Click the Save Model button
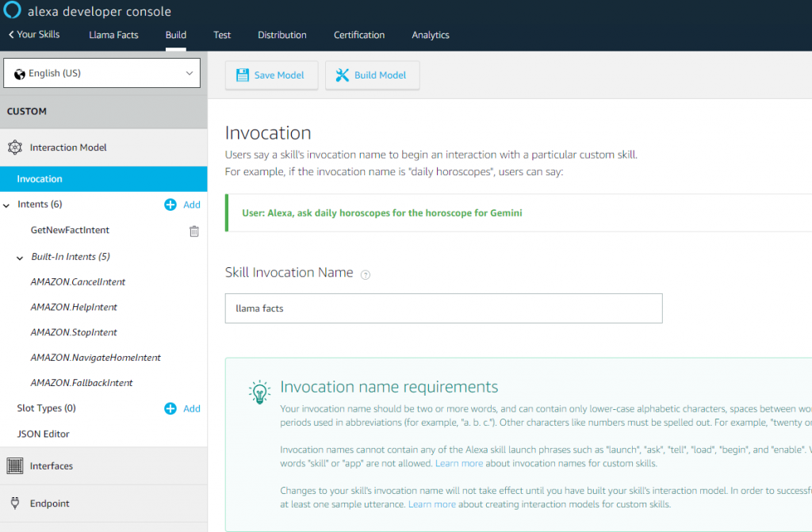Viewport: 812px width, 532px height. pos(271,75)
